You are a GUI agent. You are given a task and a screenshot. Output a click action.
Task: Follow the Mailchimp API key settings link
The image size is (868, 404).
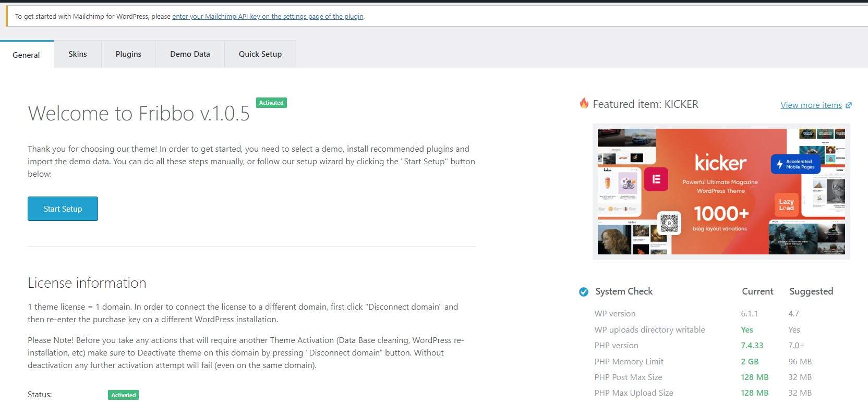click(268, 17)
